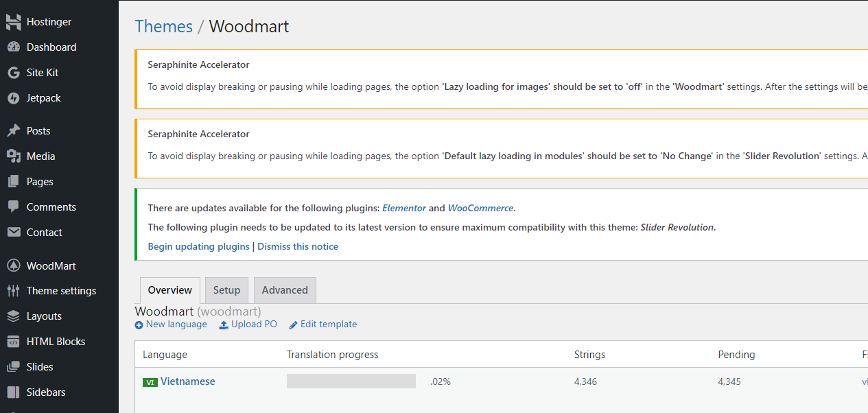Click the Pages document icon
This screenshot has height=413, width=868.
(x=13, y=181)
